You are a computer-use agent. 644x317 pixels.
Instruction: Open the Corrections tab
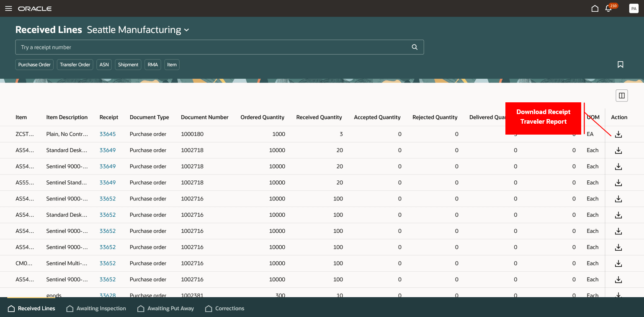(x=225, y=308)
